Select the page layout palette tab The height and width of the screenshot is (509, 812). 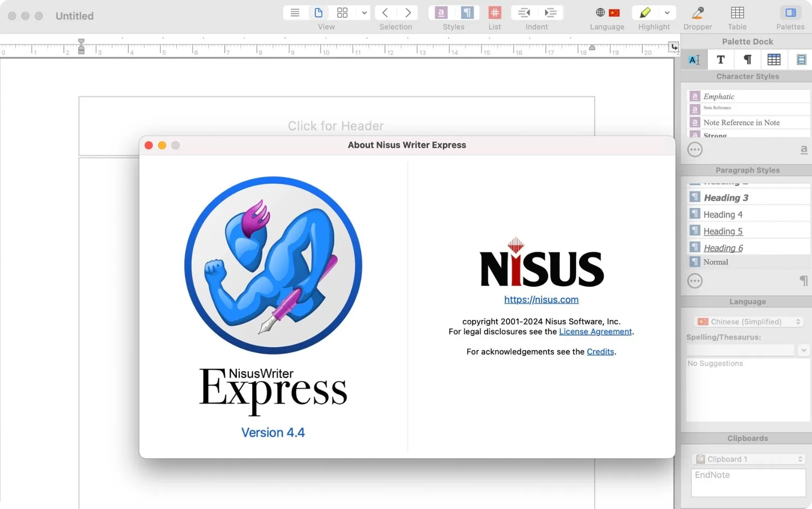click(x=801, y=60)
